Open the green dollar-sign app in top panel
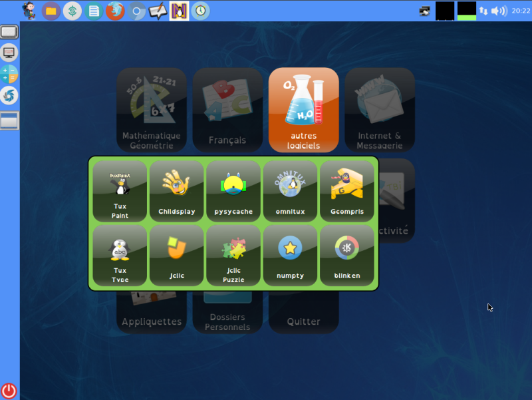The width and height of the screenshot is (532, 400). click(72, 11)
